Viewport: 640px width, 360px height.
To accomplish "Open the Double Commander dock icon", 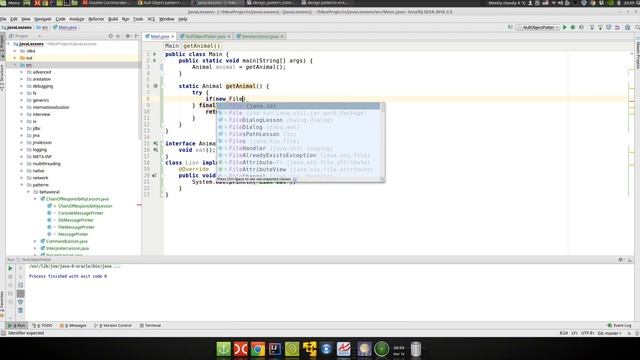I will pyautogui.click(x=241, y=349).
